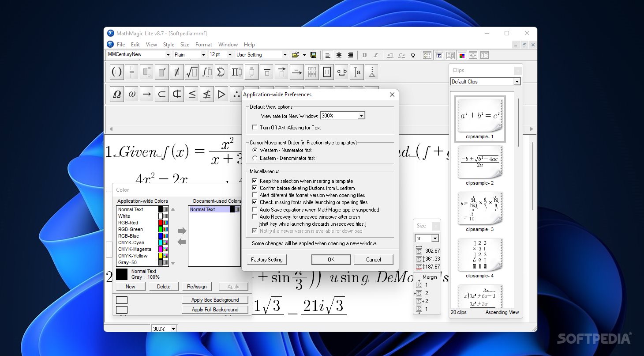Insert the square root template
Screen dimensions: 644x356
(192, 72)
